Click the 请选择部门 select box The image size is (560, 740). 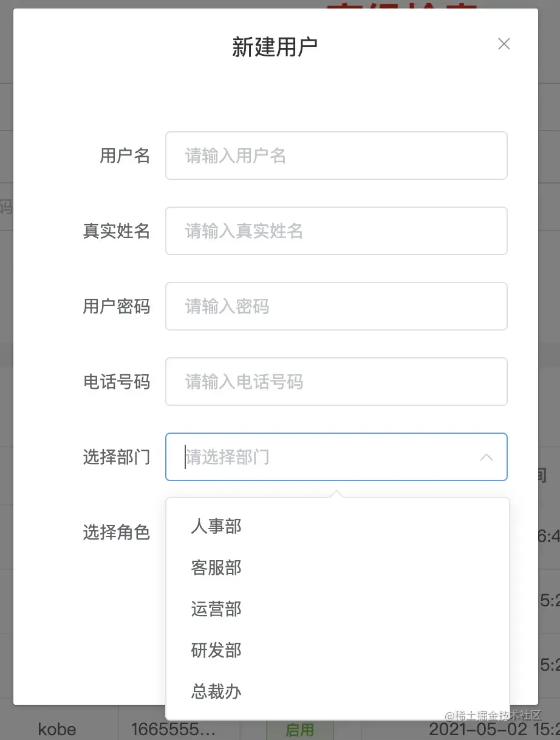[336, 457]
